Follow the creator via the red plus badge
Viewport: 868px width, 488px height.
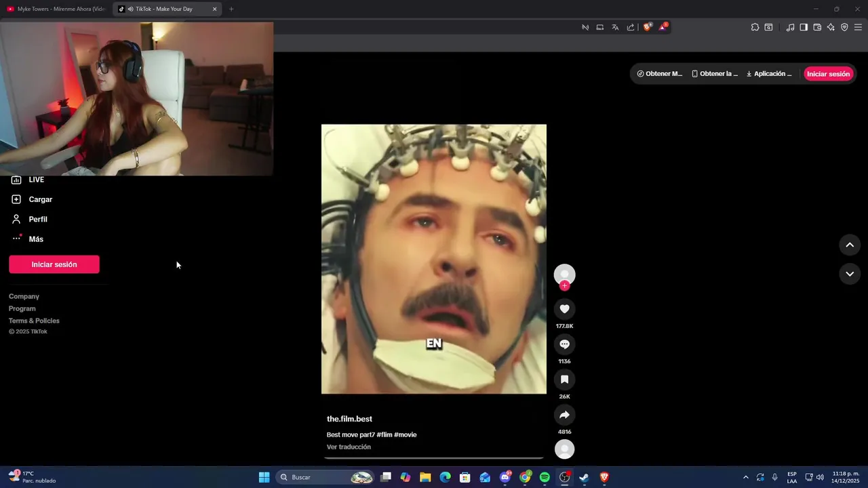click(564, 286)
